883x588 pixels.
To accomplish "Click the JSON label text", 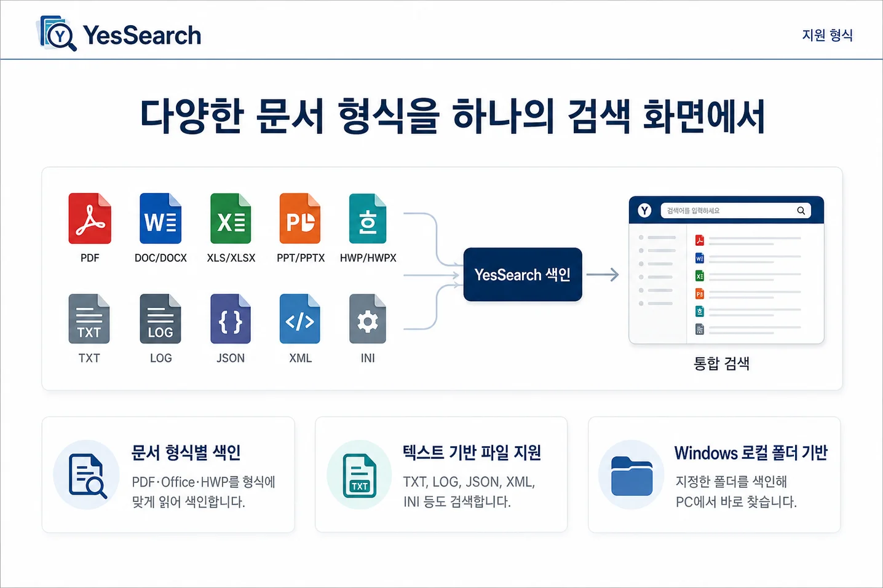I will [231, 358].
